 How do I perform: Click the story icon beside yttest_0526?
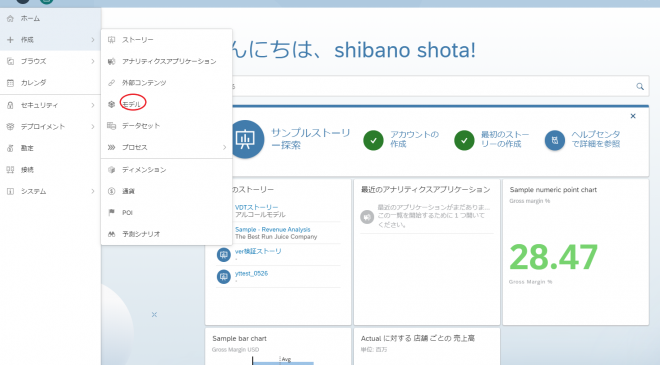[x=224, y=277]
